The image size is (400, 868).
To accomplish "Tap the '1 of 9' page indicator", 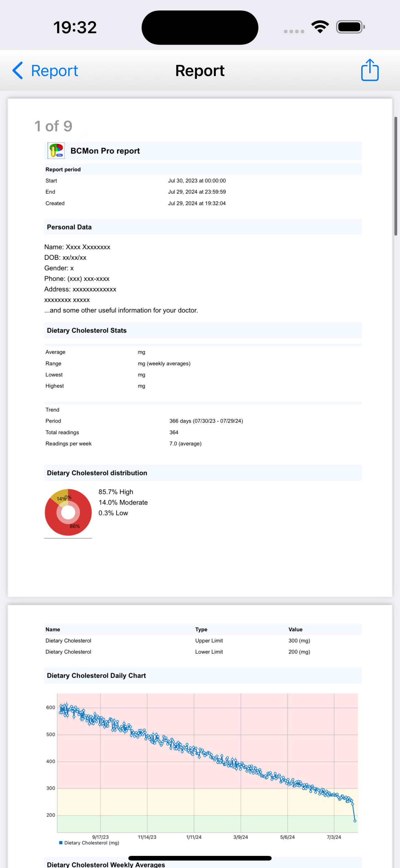I will tap(53, 126).
